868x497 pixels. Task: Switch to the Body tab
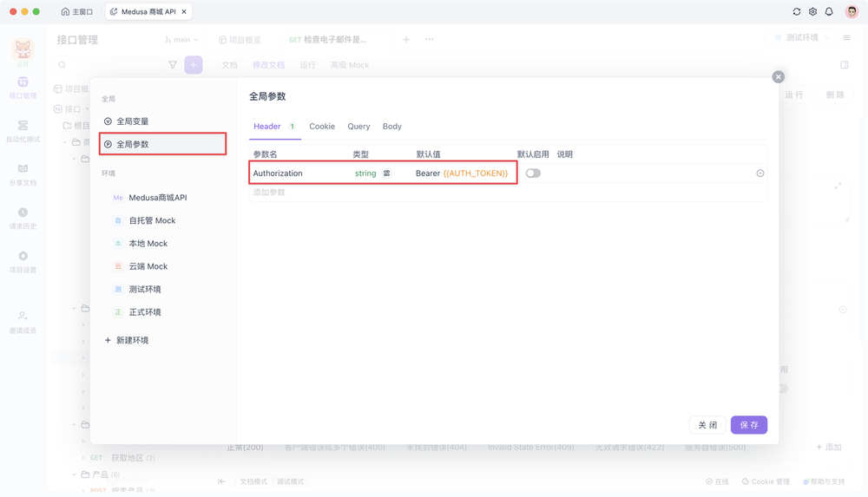[392, 127]
